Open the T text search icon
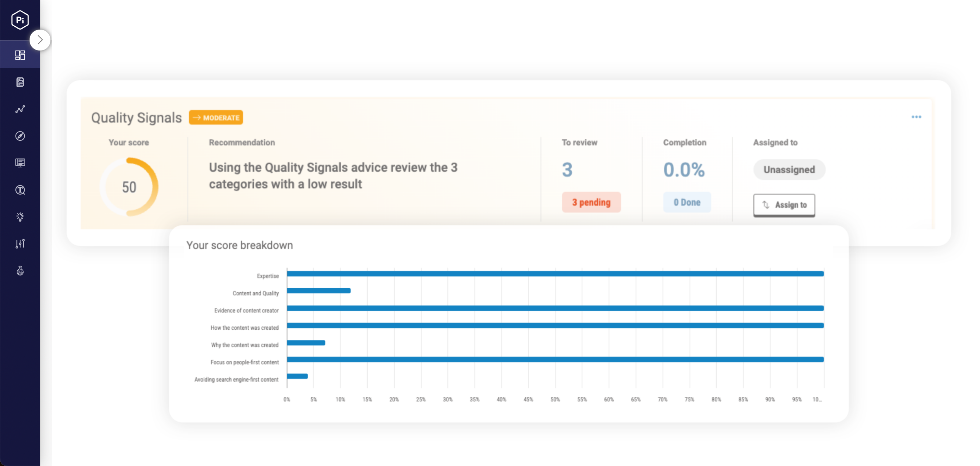This screenshot has width=980, height=466. 20,190
